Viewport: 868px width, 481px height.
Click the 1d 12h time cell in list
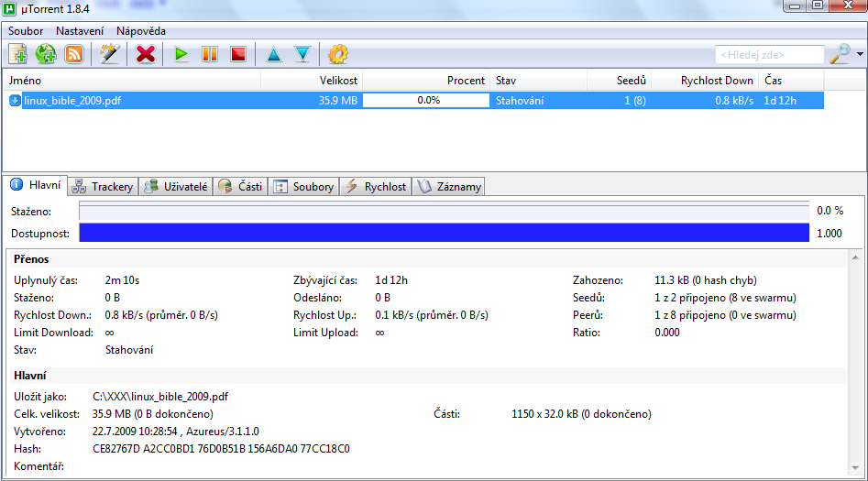(780, 101)
